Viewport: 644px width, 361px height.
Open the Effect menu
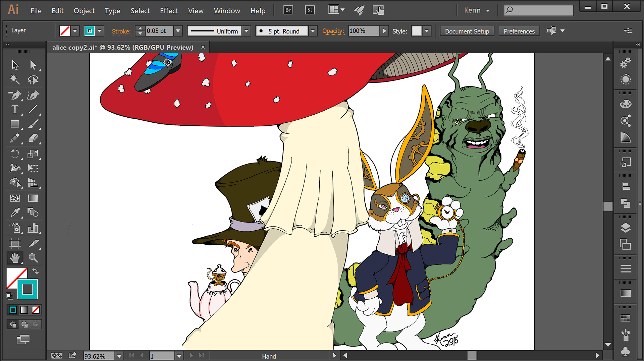pos(169,11)
